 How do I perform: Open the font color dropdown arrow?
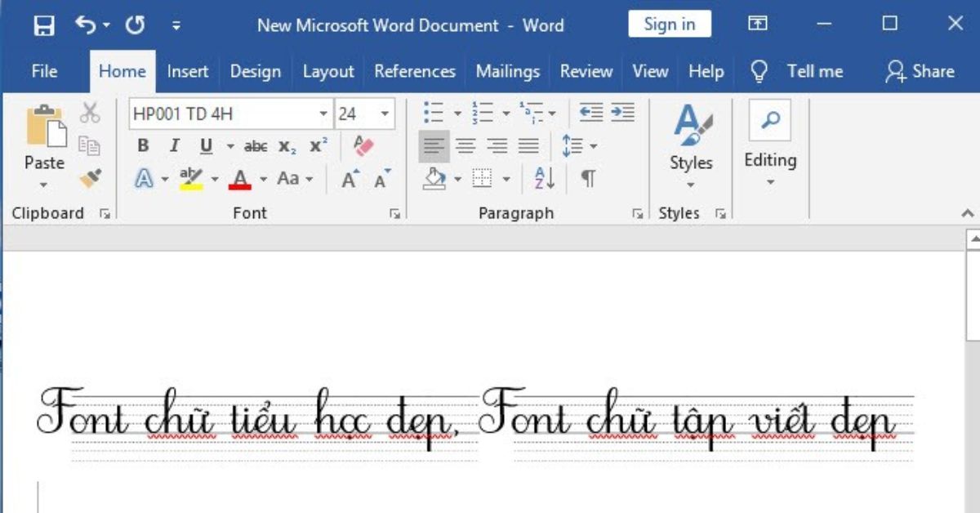pyautogui.click(x=263, y=178)
